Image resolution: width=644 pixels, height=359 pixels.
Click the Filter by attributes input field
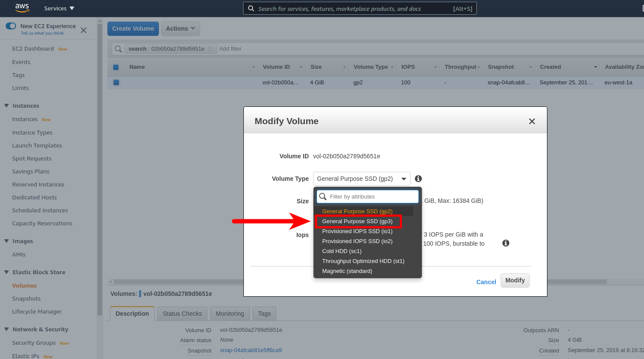[372, 197]
